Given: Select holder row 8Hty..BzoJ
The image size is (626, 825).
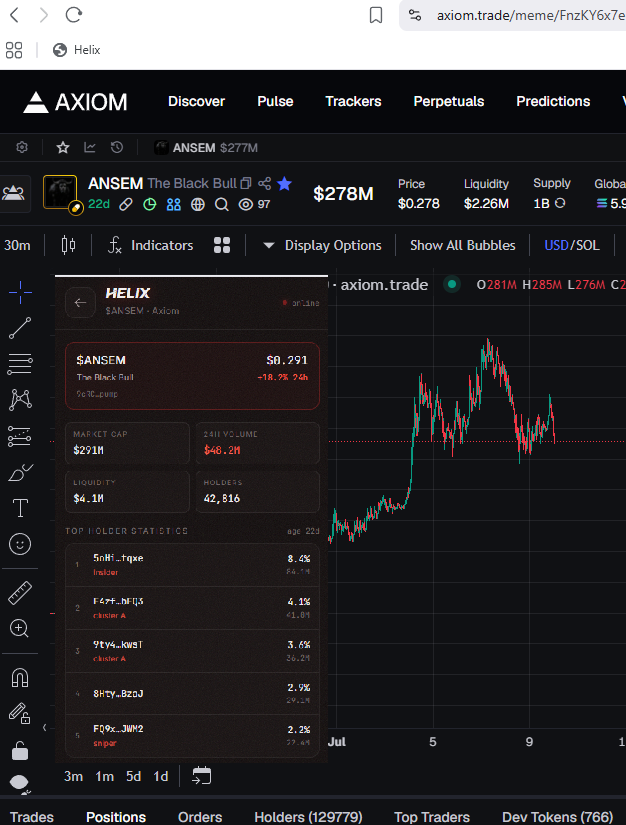Looking at the screenshot, I should (x=192, y=693).
